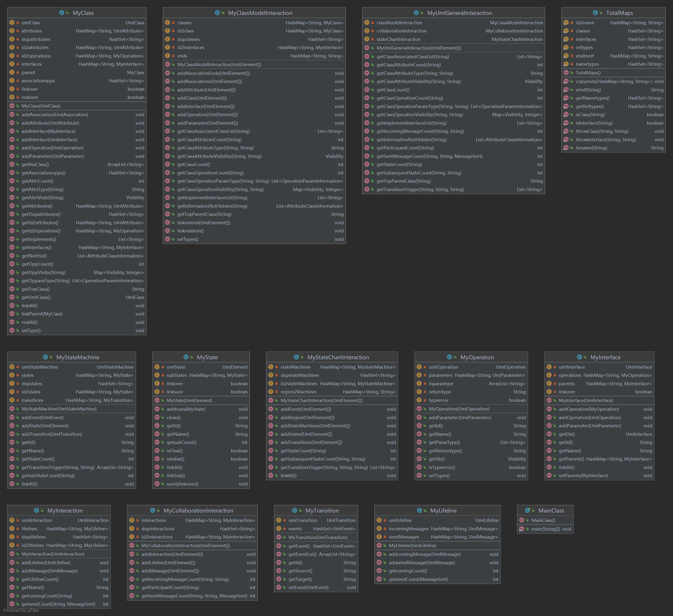Select the addRegion(UmlElement[]) method row
The image size is (673, 616).
(x=332, y=417)
